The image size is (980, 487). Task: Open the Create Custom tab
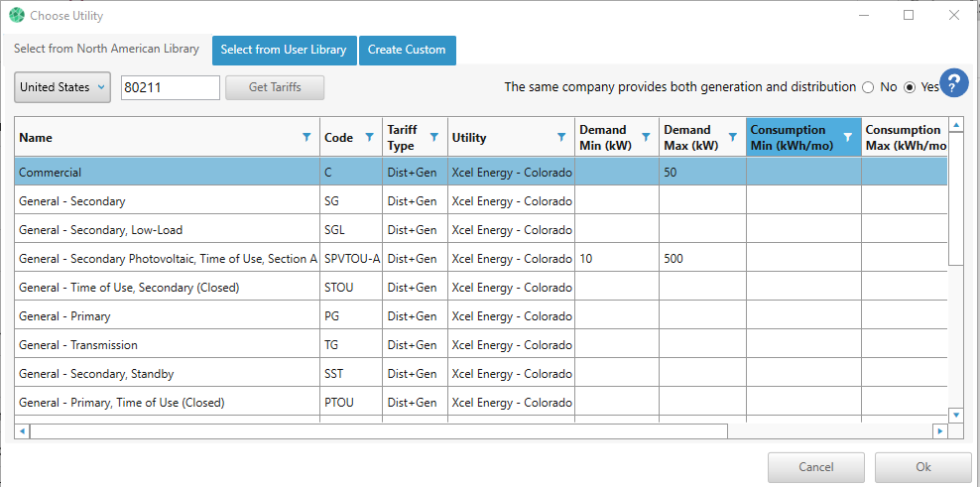point(407,50)
